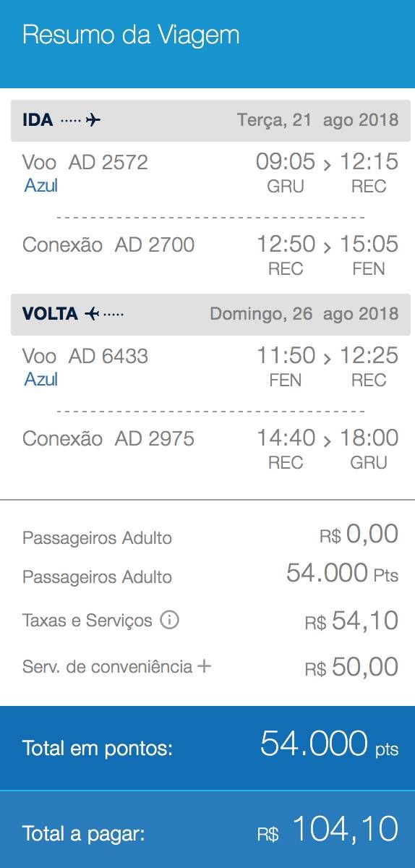Expand Serv. de conveniência plus icon
Viewport: 415px width, 868px height.
click(205, 665)
